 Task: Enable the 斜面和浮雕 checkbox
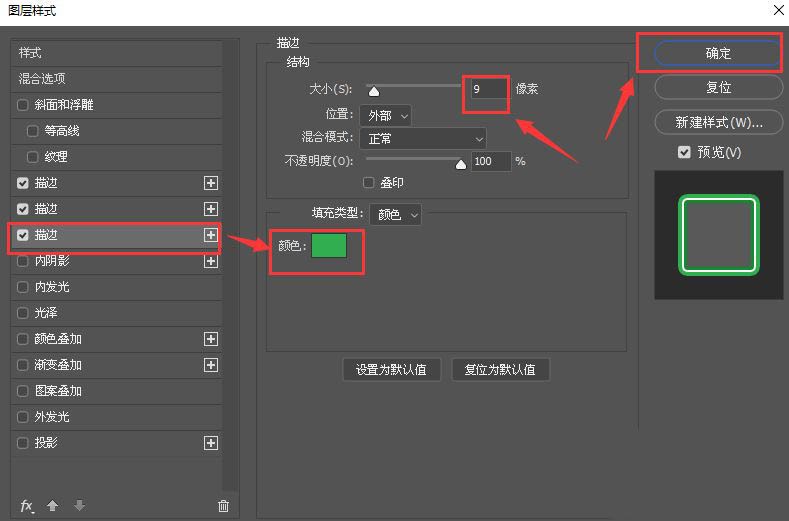[x=23, y=105]
